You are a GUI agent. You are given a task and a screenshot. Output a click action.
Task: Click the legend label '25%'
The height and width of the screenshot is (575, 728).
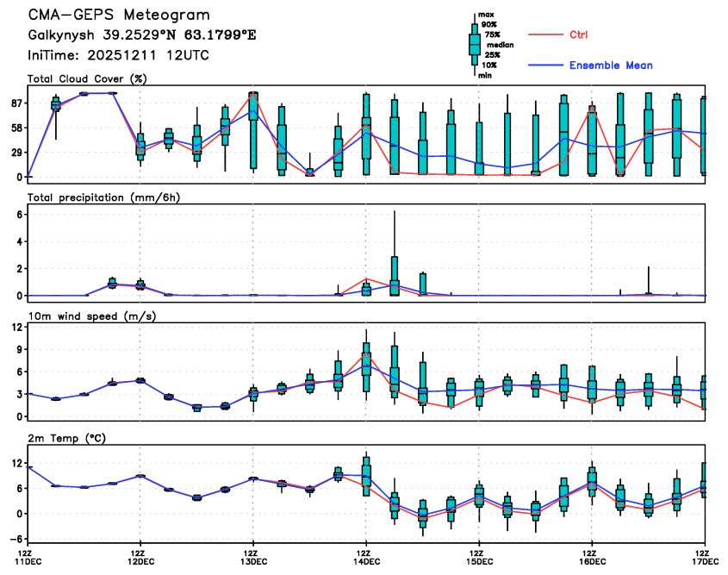pos(492,55)
